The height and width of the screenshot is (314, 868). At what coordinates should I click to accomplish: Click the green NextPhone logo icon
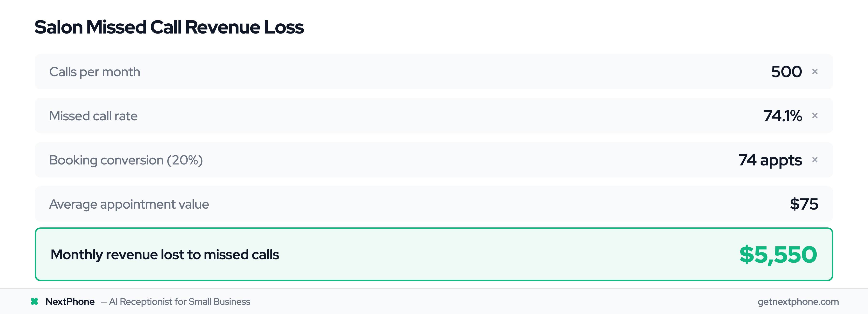(34, 301)
